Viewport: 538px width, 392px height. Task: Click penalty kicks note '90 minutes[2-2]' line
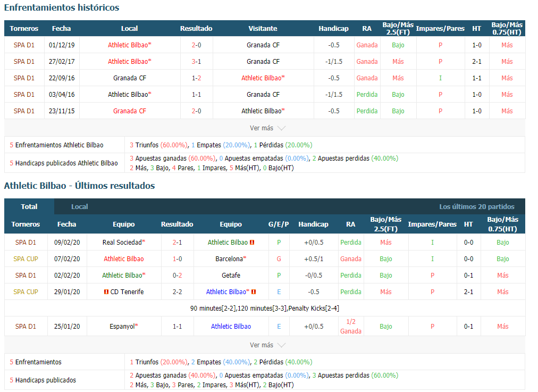tap(265, 308)
